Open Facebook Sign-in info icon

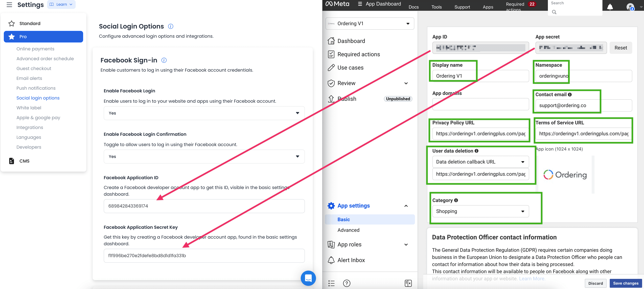(164, 60)
